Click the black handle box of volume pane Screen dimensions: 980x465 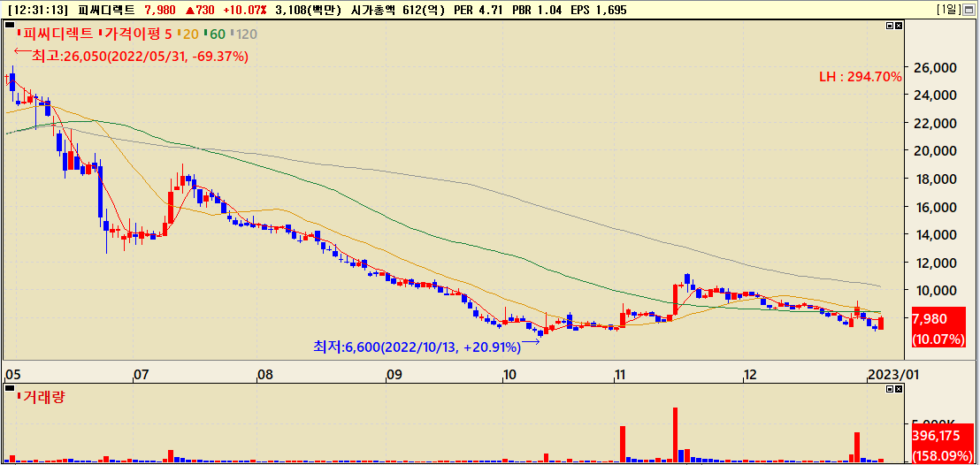(x=9, y=388)
